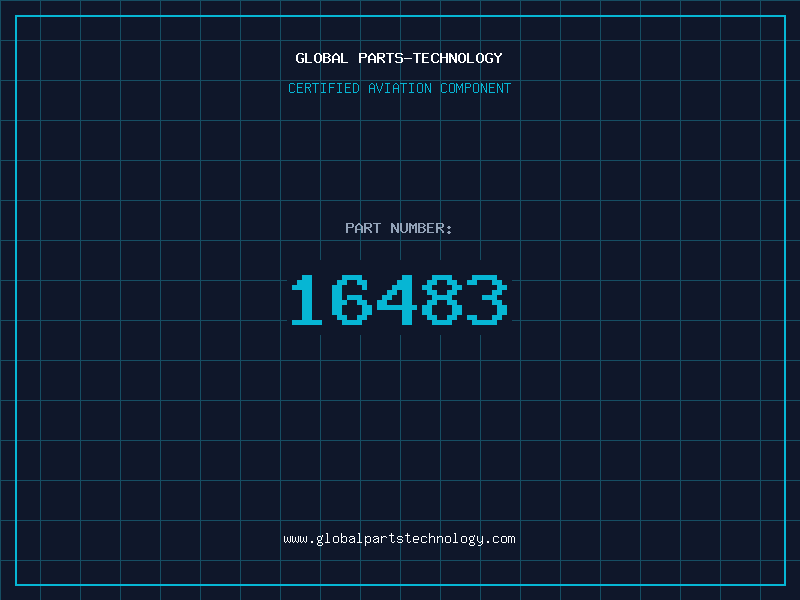Open the www.globalpartstechnology.com link
This screenshot has height=600, width=800.
[x=399, y=539]
